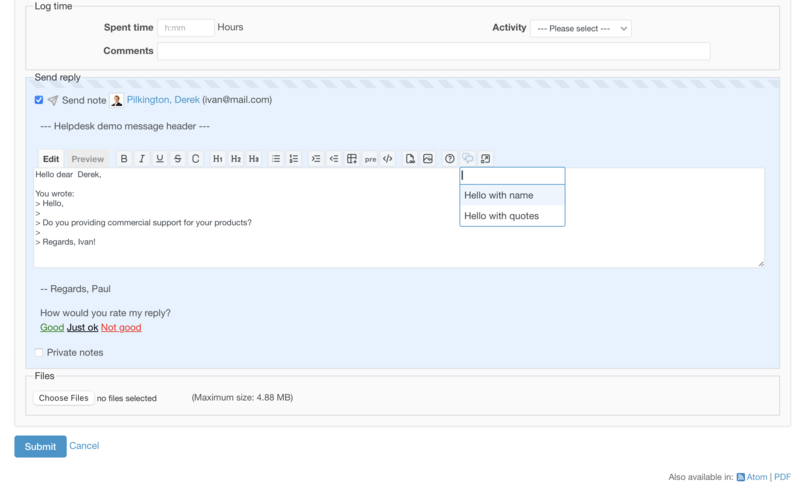The height and width of the screenshot is (494, 800).
Task: Click the Cancel link
Action: [x=84, y=446]
